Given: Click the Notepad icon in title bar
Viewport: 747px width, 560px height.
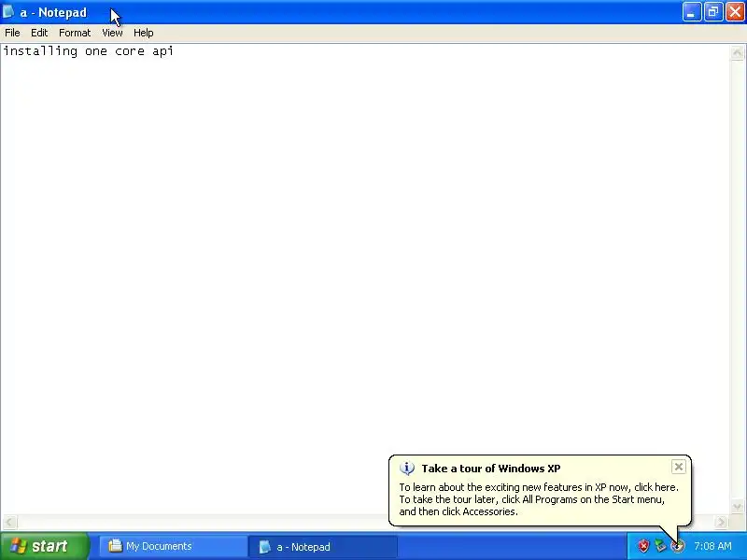Looking at the screenshot, I should pyautogui.click(x=8, y=12).
